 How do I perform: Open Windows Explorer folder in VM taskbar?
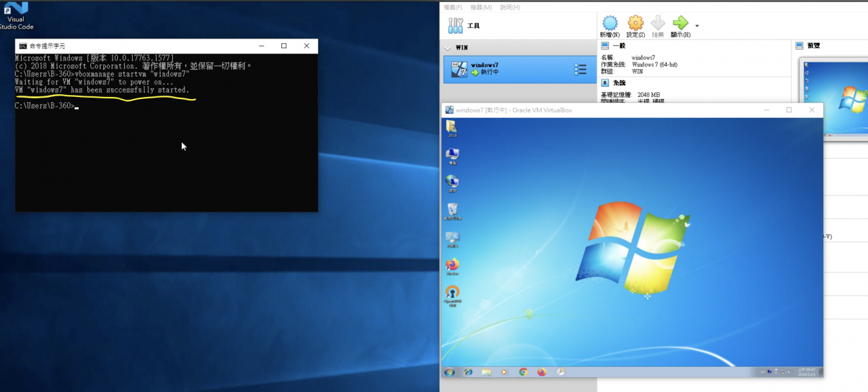click(486, 372)
